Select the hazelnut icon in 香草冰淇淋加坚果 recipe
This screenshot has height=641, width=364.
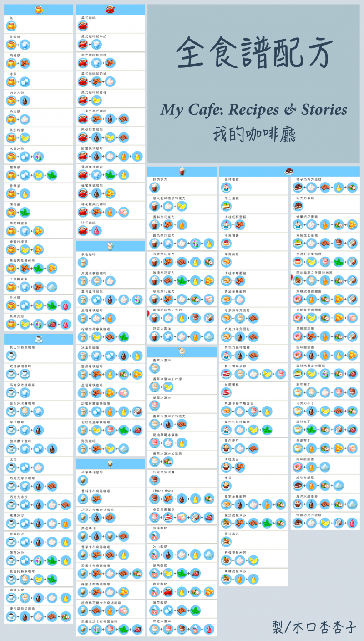(x=168, y=462)
